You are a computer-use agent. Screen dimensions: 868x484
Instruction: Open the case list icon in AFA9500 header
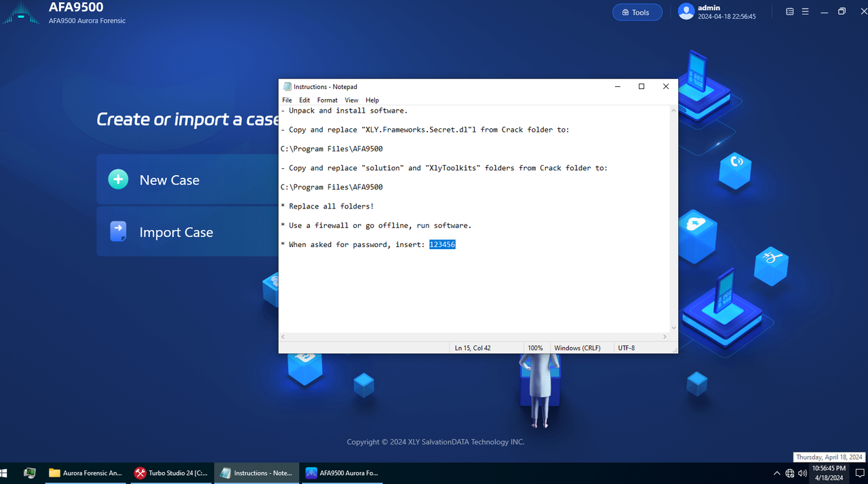790,12
